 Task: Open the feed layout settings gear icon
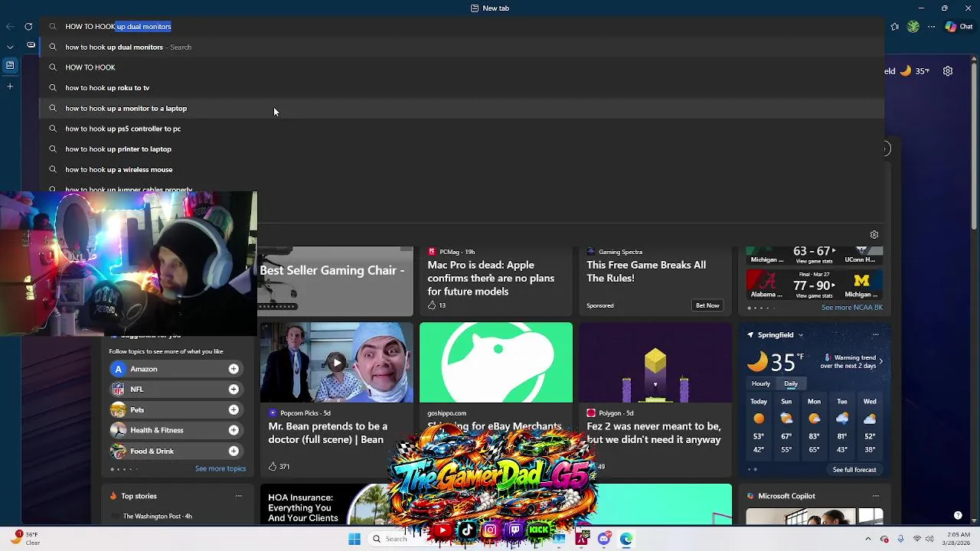[x=874, y=235]
